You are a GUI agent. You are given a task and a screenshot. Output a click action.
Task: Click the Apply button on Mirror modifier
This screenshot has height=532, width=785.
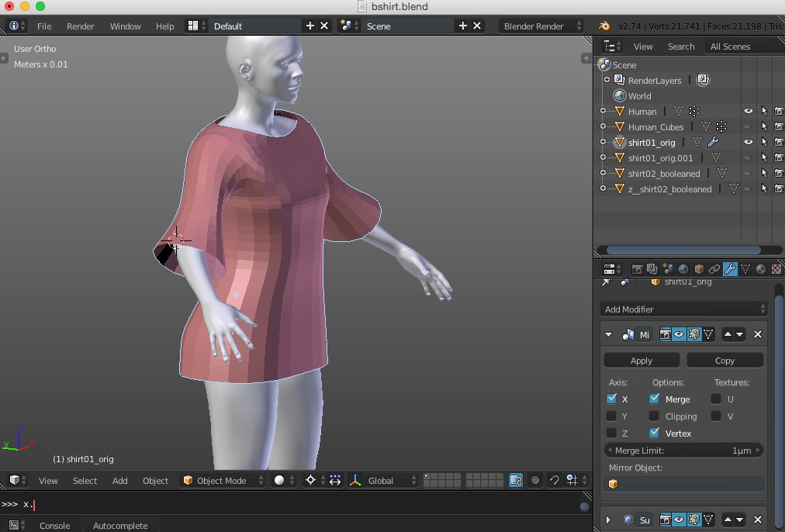(x=641, y=361)
